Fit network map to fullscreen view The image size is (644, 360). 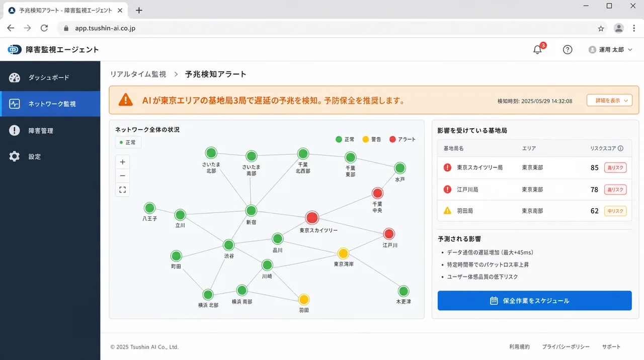(122, 190)
